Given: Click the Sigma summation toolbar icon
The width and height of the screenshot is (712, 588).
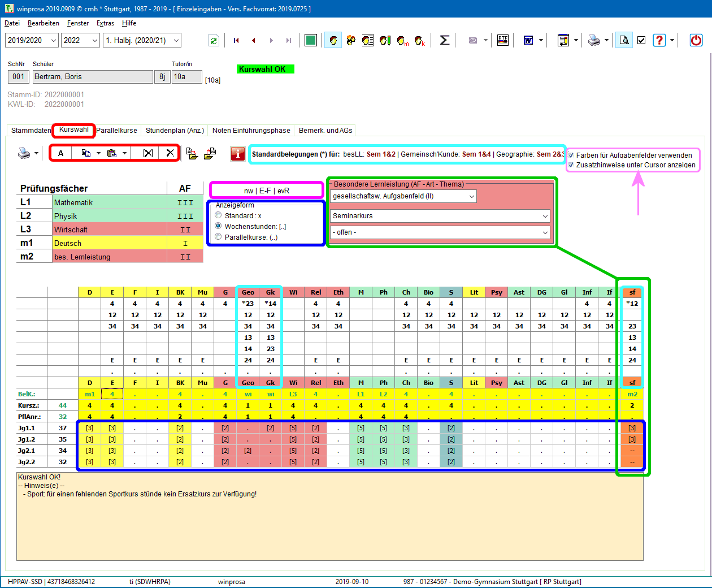Looking at the screenshot, I should tap(445, 40).
